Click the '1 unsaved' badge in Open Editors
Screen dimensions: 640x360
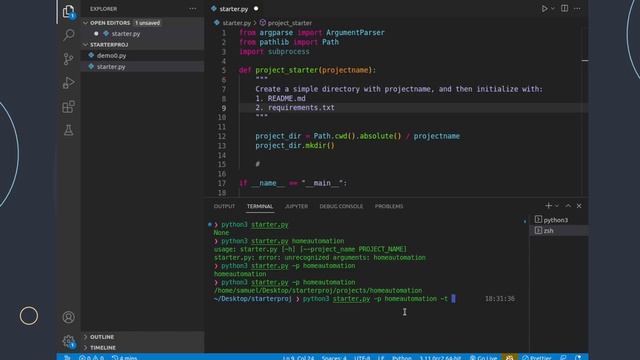tap(147, 23)
